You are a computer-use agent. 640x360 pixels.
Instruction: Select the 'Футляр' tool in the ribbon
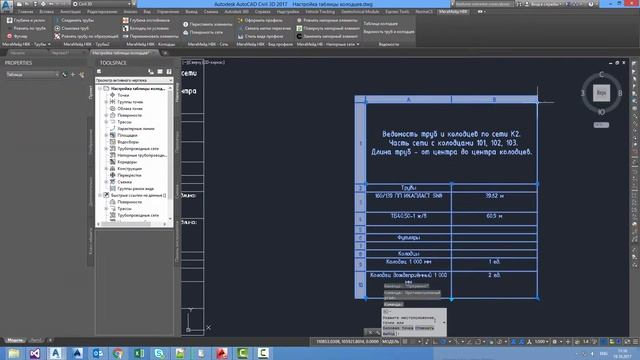pos(17,36)
